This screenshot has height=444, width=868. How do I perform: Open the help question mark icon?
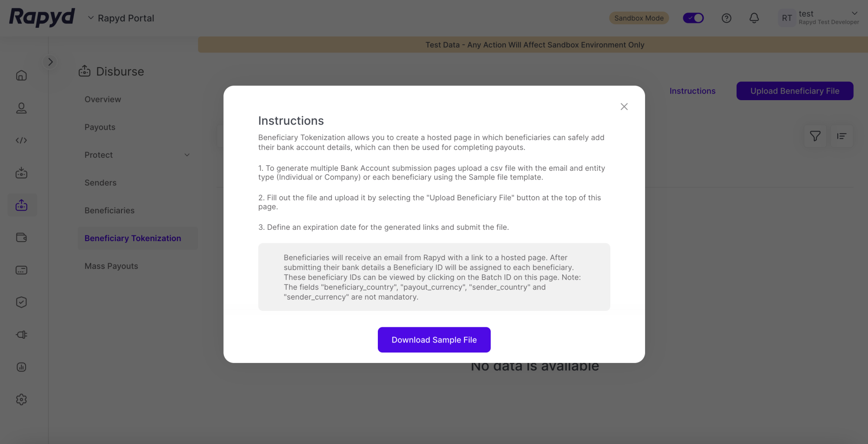point(726,18)
